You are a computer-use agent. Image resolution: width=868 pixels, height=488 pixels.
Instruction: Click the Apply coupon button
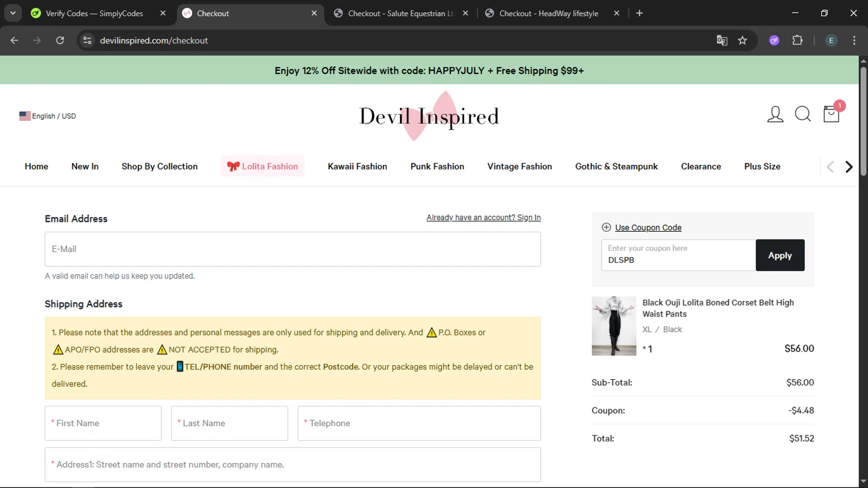click(780, 255)
